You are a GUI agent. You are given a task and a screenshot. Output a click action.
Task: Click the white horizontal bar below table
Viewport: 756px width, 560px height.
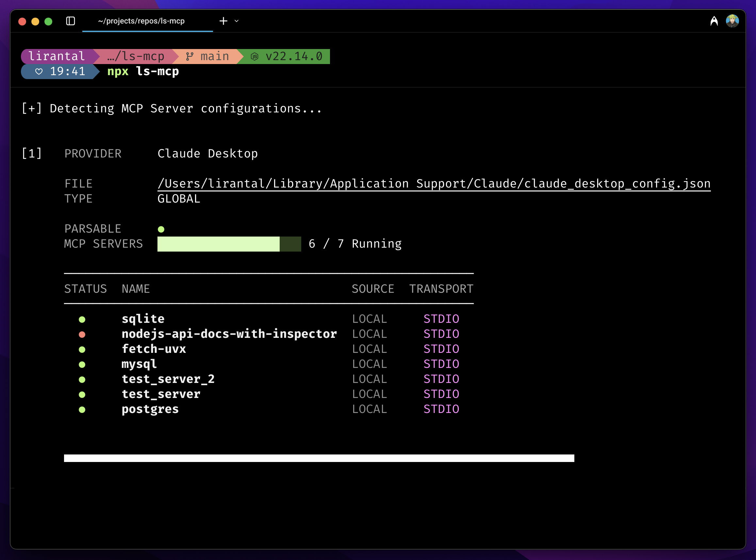tap(319, 458)
